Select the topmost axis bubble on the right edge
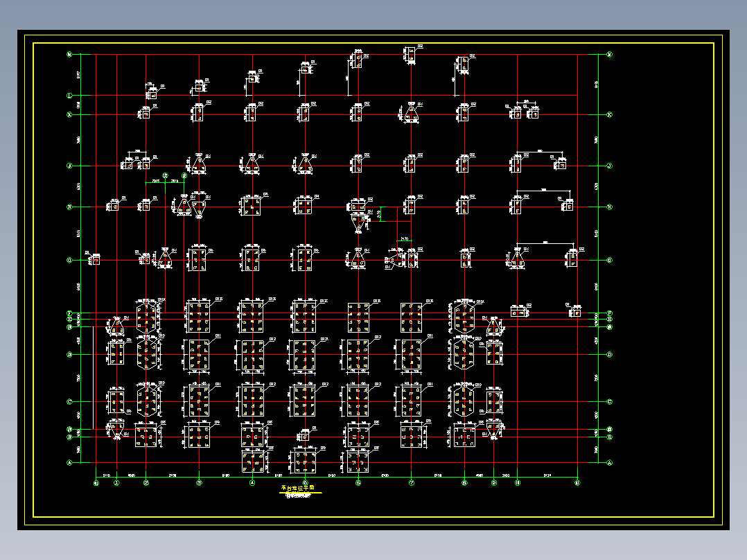This screenshot has width=747, height=560. click(x=609, y=55)
